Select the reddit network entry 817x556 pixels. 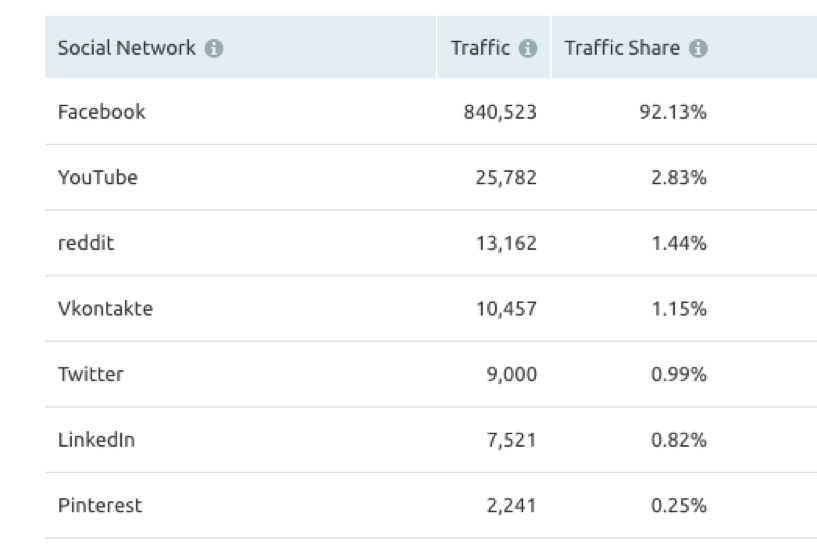coord(86,243)
